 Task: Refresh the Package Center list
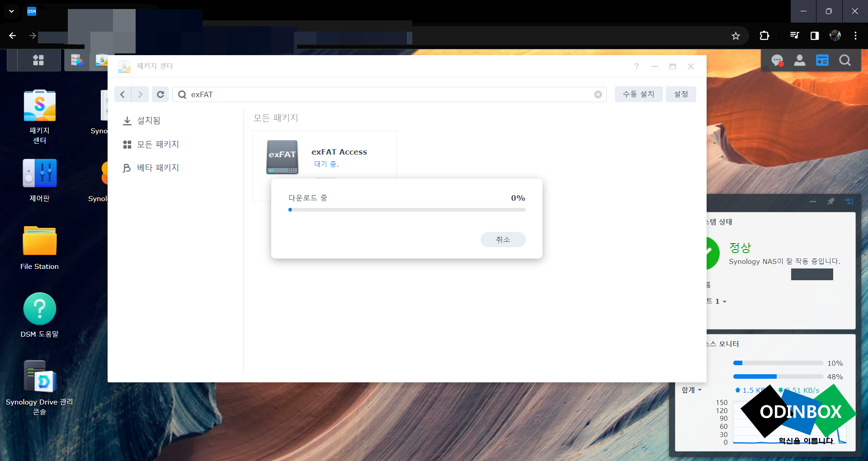coord(160,94)
